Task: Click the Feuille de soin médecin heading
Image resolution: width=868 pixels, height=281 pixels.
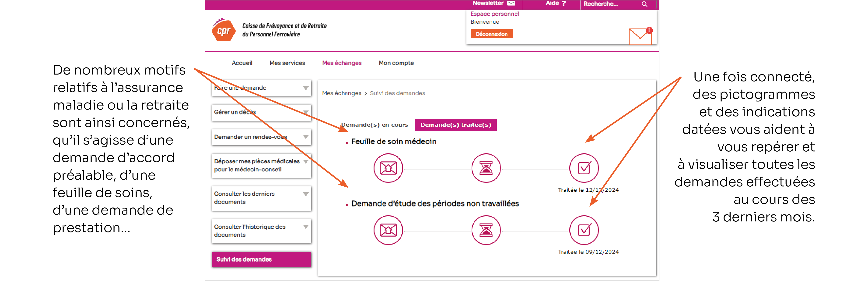Action: tap(394, 142)
